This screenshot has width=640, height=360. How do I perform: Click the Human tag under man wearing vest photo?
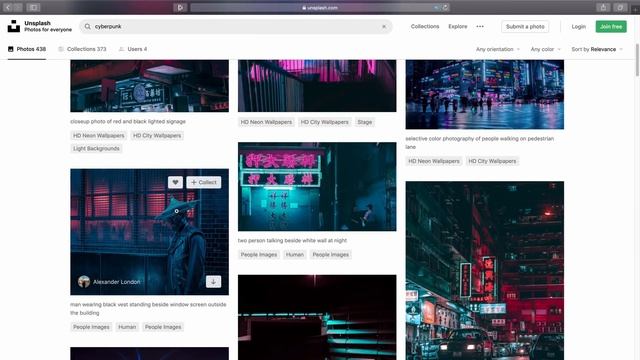point(127,327)
